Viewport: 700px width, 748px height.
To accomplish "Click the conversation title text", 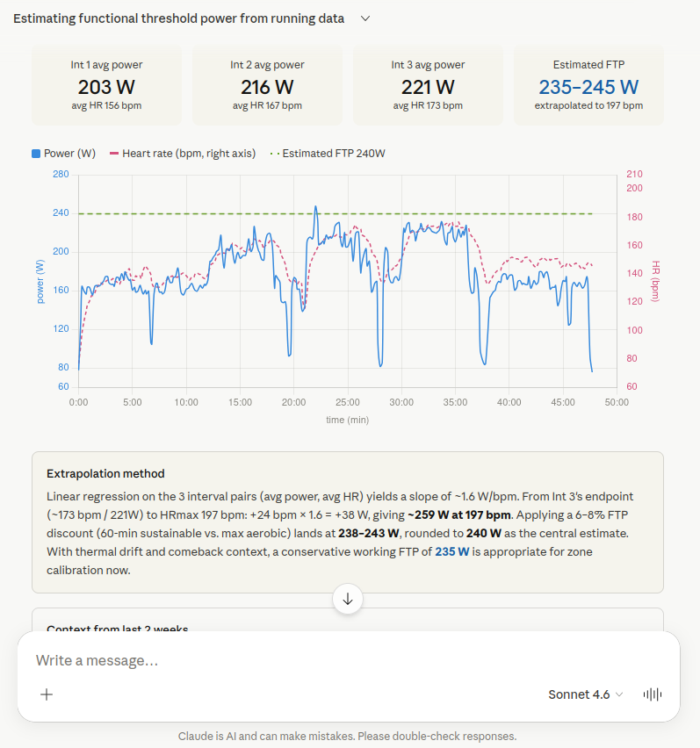I will (x=178, y=18).
